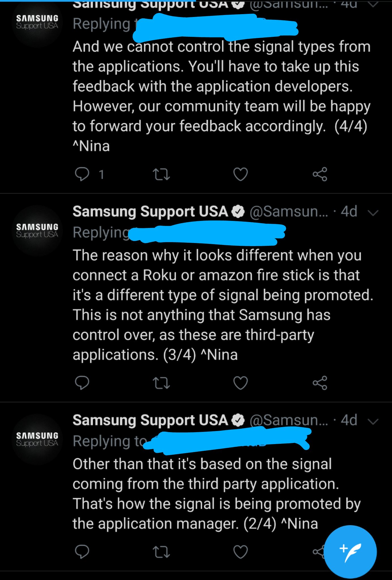Share the (3/4) third-party applications tweet

(320, 383)
